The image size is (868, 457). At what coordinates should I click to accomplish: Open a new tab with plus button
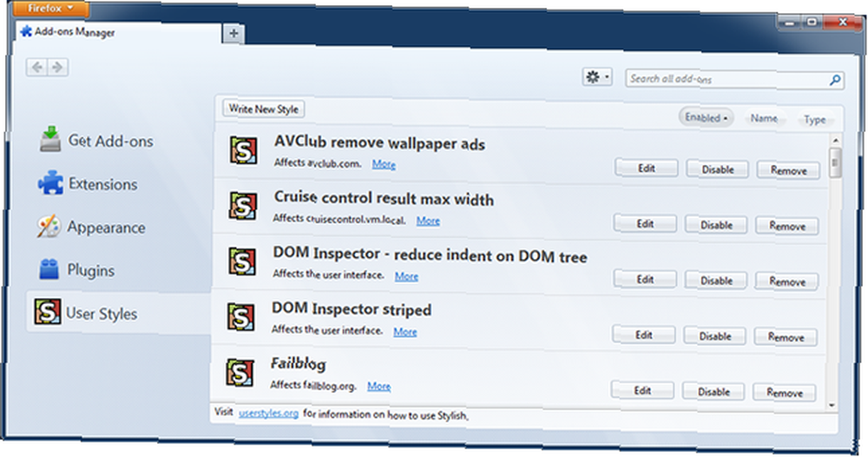click(233, 33)
